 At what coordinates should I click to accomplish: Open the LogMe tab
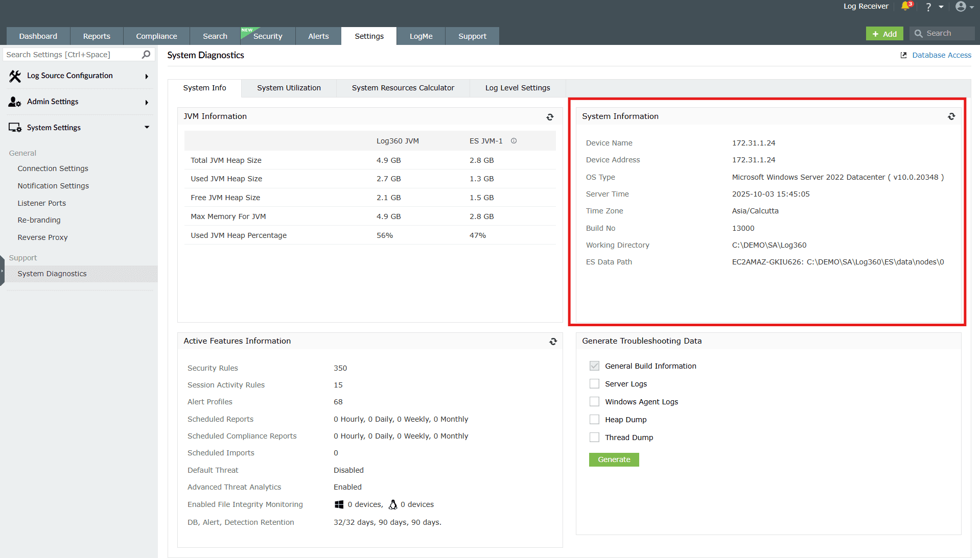pyautogui.click(x=421, y=36)
